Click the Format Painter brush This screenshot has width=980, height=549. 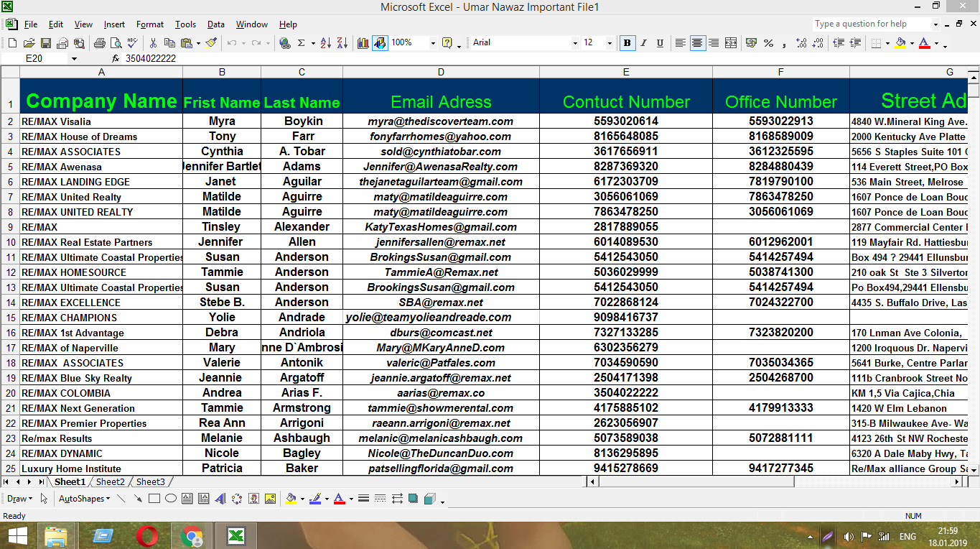click(x=211, y=43)
